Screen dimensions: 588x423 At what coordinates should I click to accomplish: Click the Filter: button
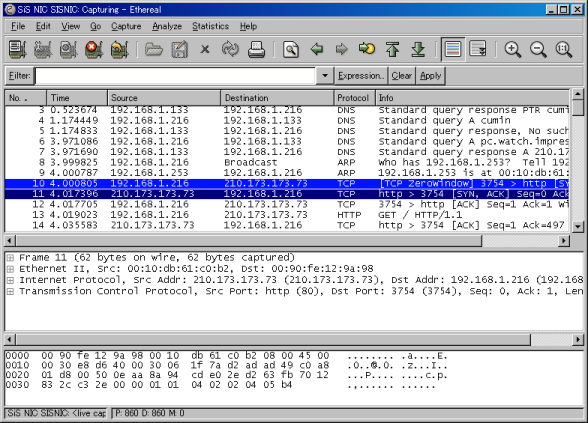coord(19,76)
